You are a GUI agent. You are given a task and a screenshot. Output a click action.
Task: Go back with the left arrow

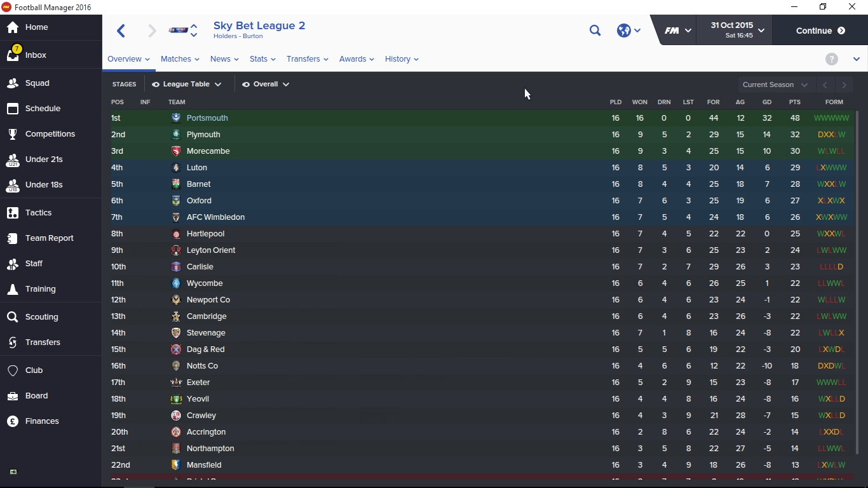point(121,30)
